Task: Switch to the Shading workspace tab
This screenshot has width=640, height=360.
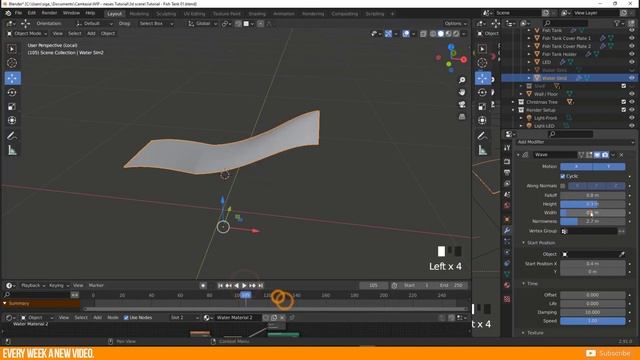Action: [x=257, y=14]
